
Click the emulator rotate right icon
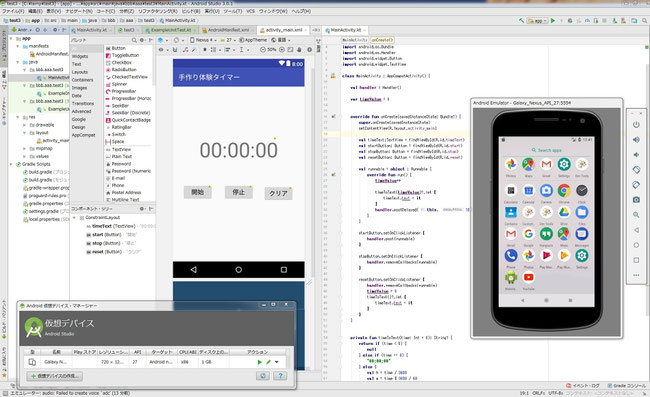click(x=636, y=184)
